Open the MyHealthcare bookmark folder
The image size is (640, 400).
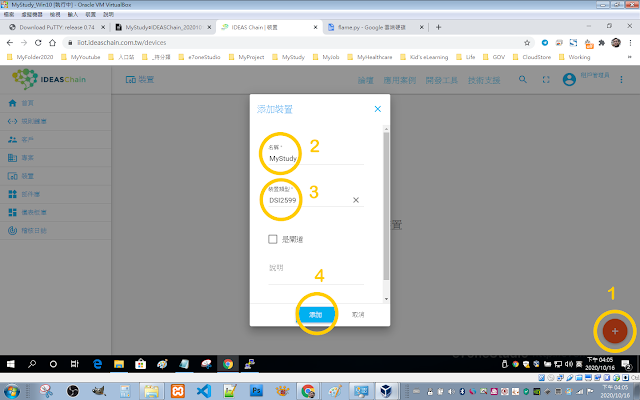point(370,57)
